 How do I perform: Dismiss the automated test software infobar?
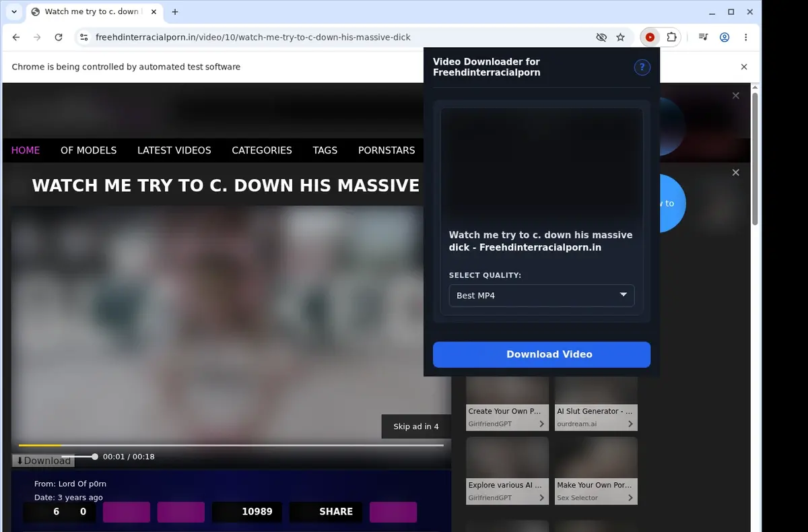click(744, 67)
